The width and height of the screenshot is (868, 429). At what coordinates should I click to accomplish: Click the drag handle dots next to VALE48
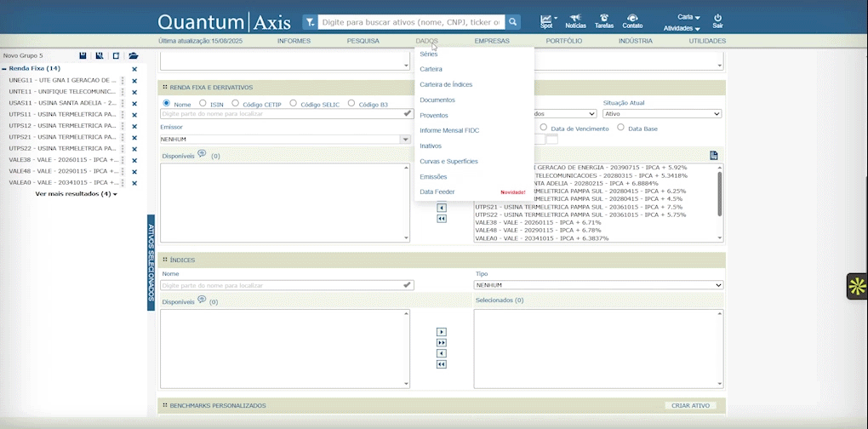(x=123, y=172)
